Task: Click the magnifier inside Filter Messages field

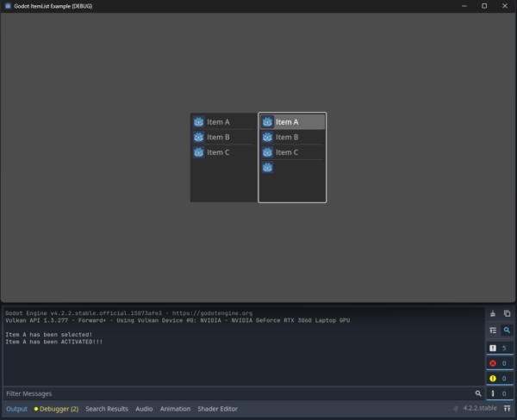Action: coord(478,393)
